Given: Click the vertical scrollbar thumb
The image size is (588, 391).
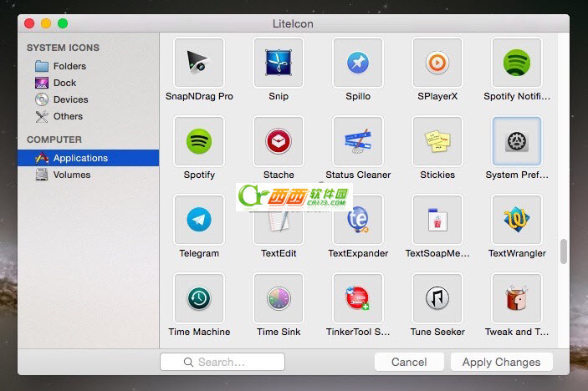Looking at the screenshot, I should pyautogui.click(x=563, y=251).
